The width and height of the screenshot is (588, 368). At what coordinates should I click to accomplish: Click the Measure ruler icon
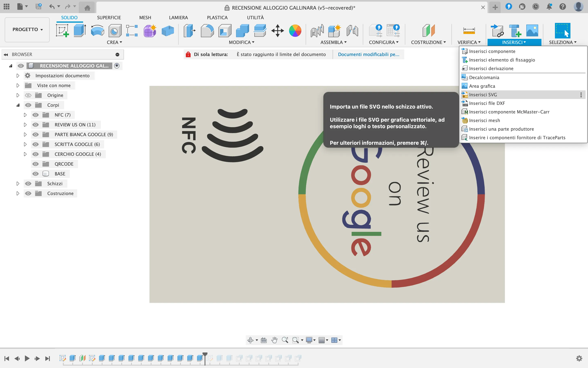[469, 31]
